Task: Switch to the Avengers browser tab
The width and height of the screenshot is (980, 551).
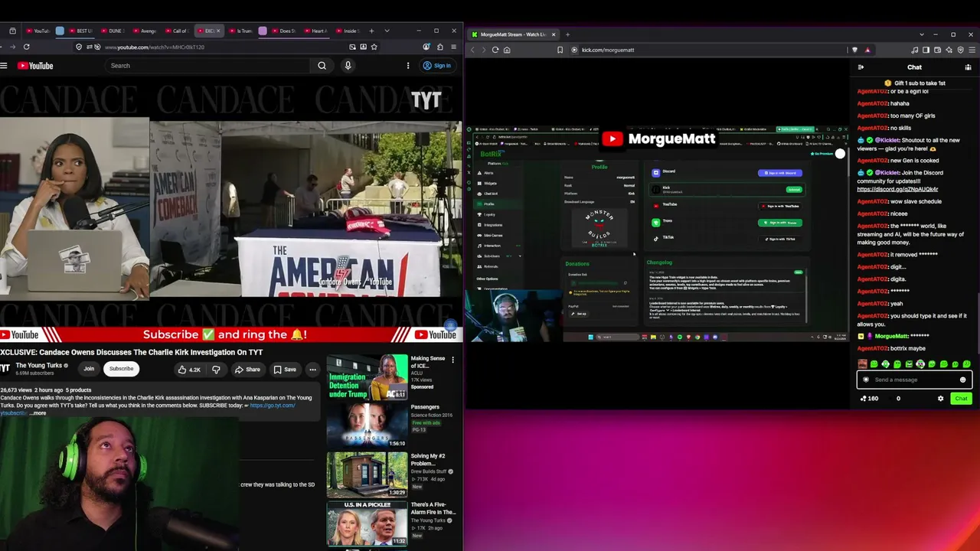Action: [145, 31]
